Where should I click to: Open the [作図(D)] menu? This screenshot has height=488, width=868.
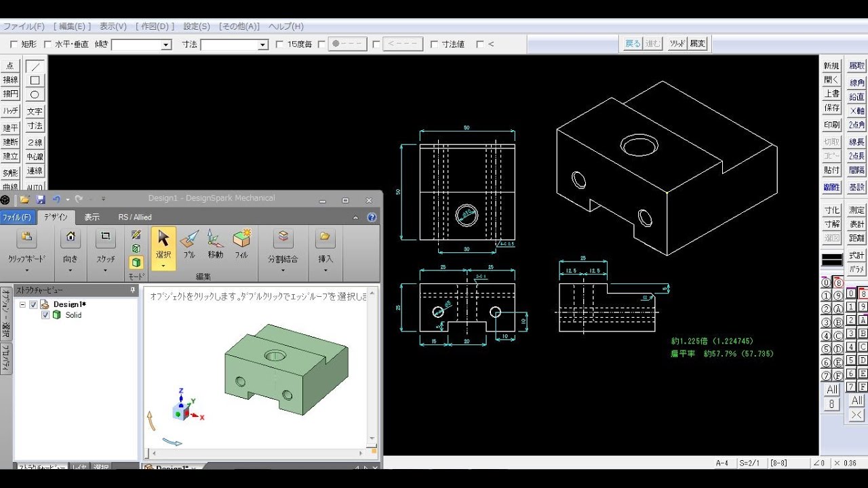[x=155, y=26]
